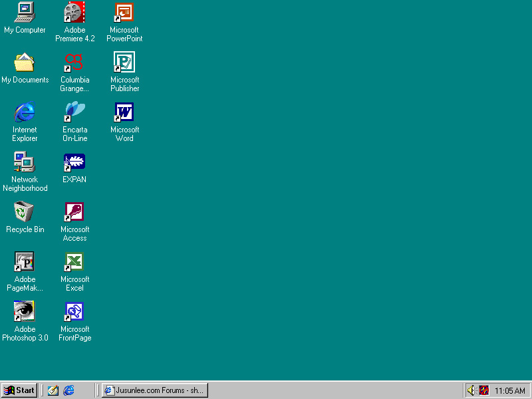Click the Start button

[19, 390]
